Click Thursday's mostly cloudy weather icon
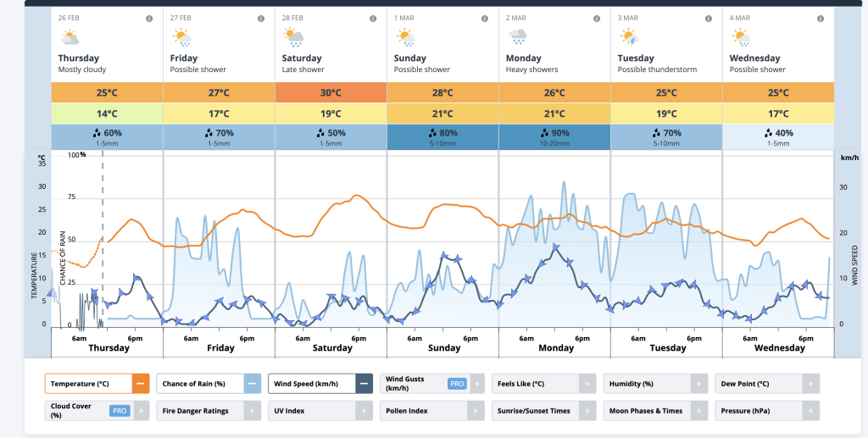This screenshot has height=438, width=868. coord(70,38)
